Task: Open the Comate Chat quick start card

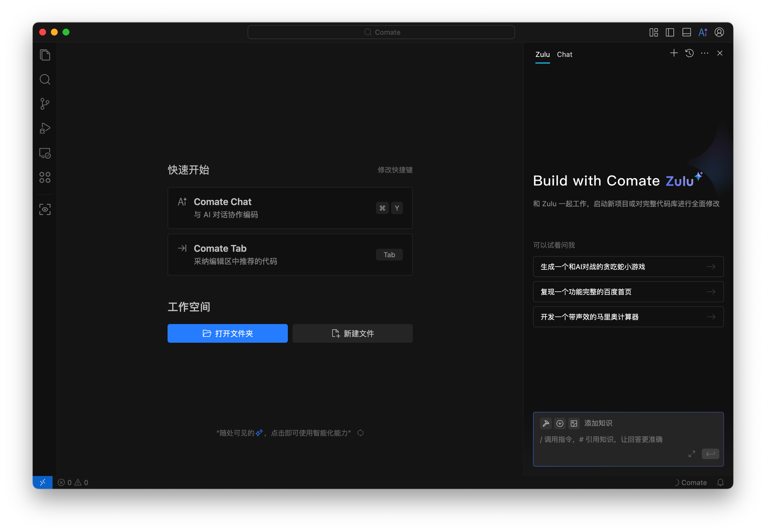Action: click(x=290, y=208)
